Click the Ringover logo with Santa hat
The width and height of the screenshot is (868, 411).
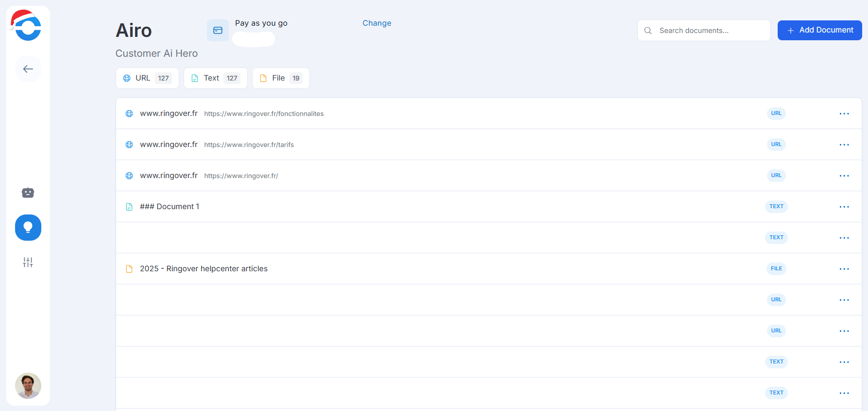pos(27,26)
